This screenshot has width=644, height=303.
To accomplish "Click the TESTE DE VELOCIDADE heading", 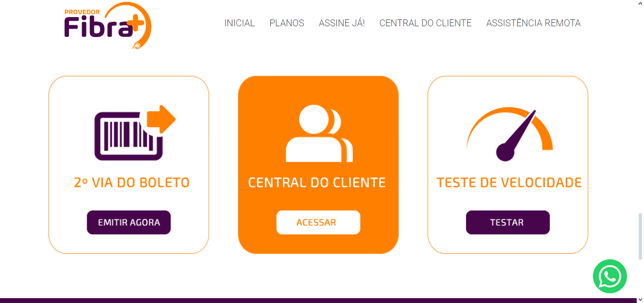I will coord(509,183).
